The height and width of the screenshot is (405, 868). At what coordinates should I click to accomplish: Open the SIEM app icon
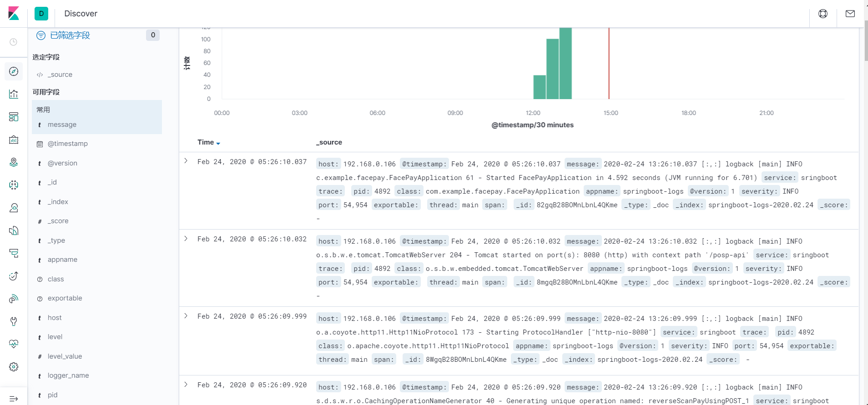click(14, 299)
